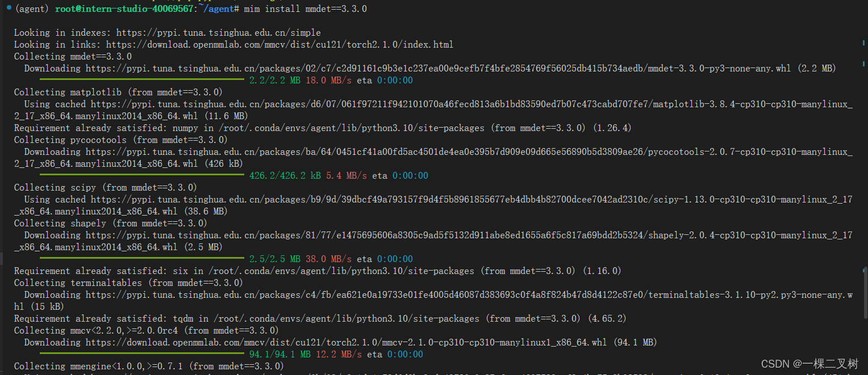
Task: Click the shapely-2.0.4 wheel download URL
Action: 432,235
